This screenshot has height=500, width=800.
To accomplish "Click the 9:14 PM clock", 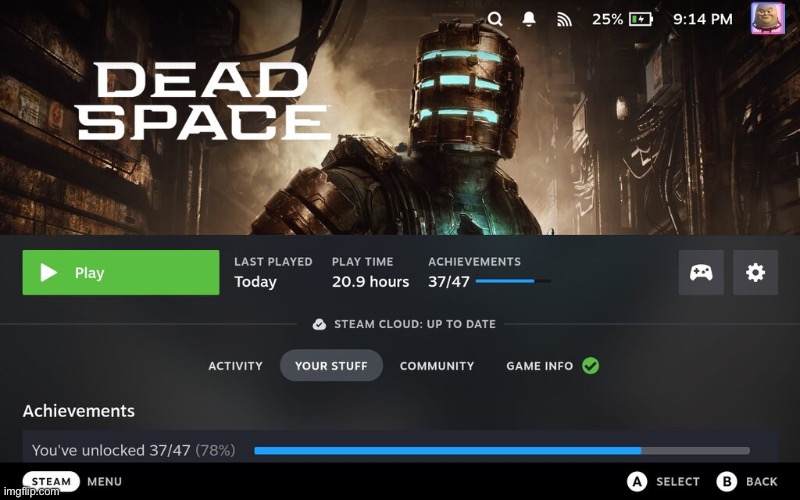I will point(703,19).
